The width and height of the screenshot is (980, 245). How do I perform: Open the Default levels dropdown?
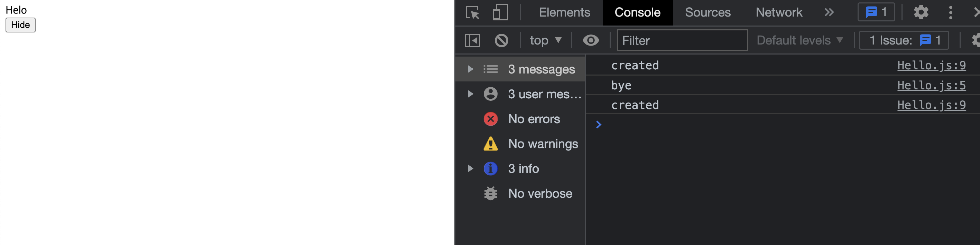800,40
